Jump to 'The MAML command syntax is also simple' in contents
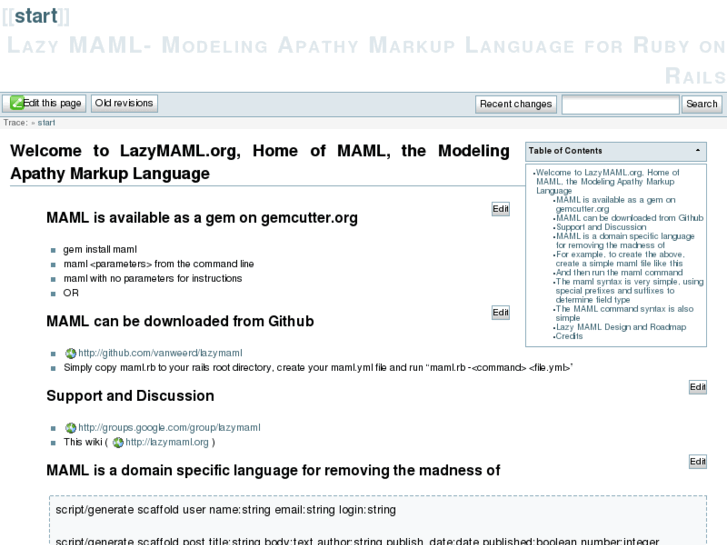727x545 pixels. pyautogui.click(x=625, y=313)
